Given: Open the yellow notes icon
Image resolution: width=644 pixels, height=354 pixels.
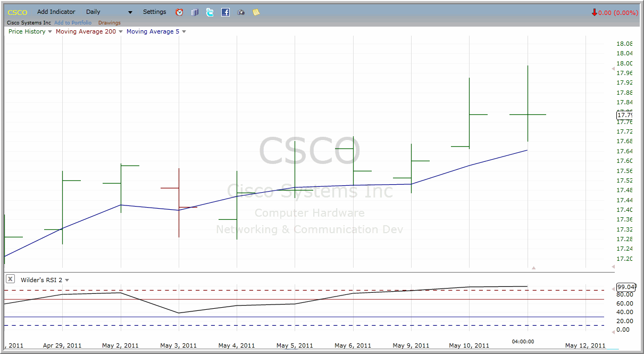Looking at the screenshot, I should click(x=256, y=12).
